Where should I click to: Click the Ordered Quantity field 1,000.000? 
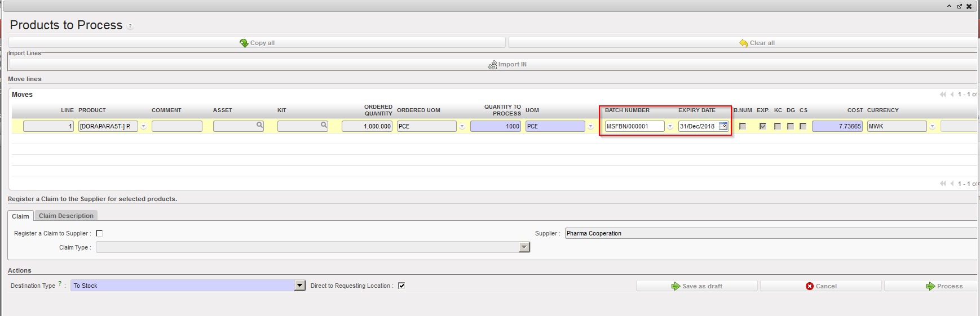(x=367, y=126)
